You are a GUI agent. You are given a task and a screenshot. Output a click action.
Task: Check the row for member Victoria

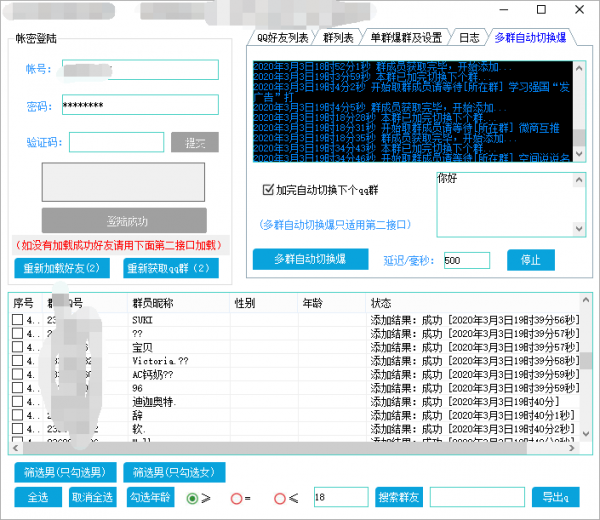click(17, 360)
